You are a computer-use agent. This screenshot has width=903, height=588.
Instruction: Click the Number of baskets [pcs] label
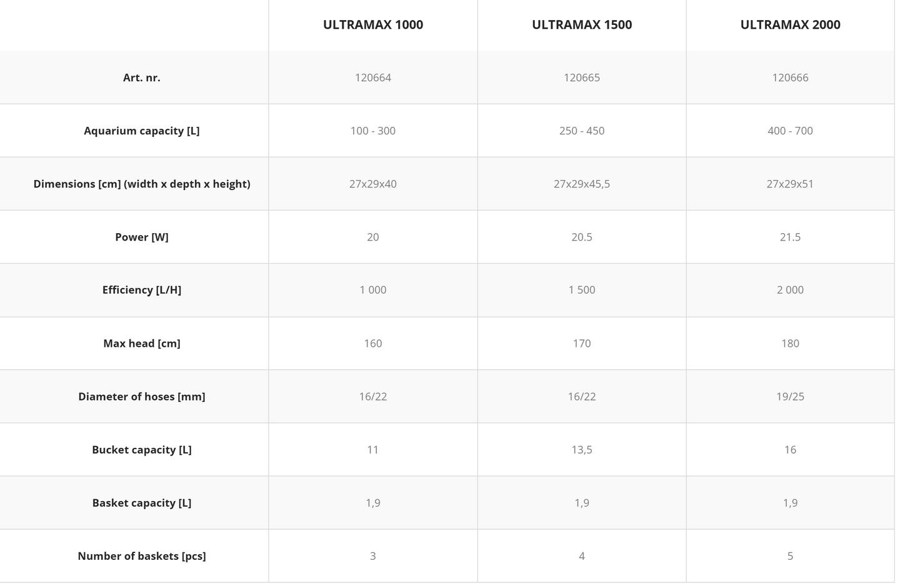pyautogui.click(x=142, y=556)
